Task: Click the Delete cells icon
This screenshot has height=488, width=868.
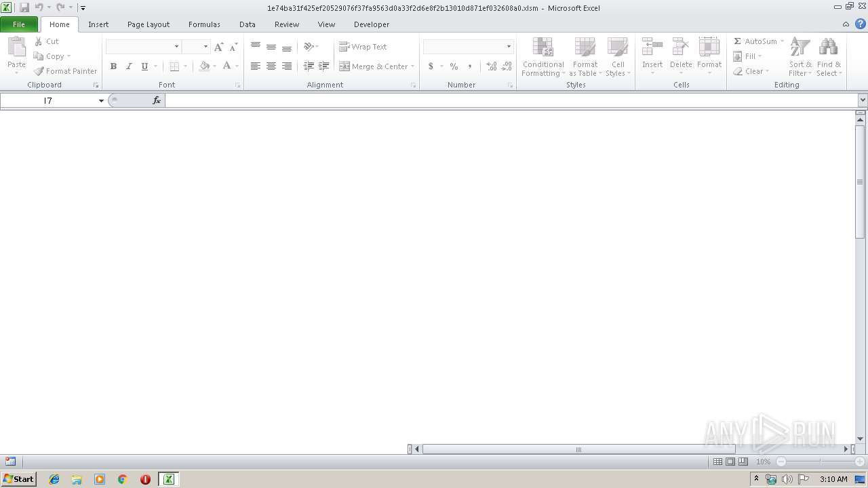Action: click(681, 47)
